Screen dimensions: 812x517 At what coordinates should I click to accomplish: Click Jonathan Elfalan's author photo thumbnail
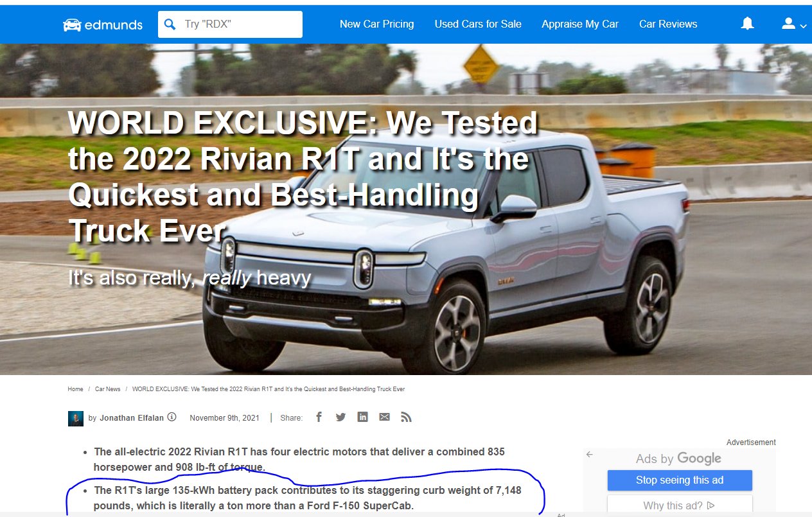[x=76, y=418]
